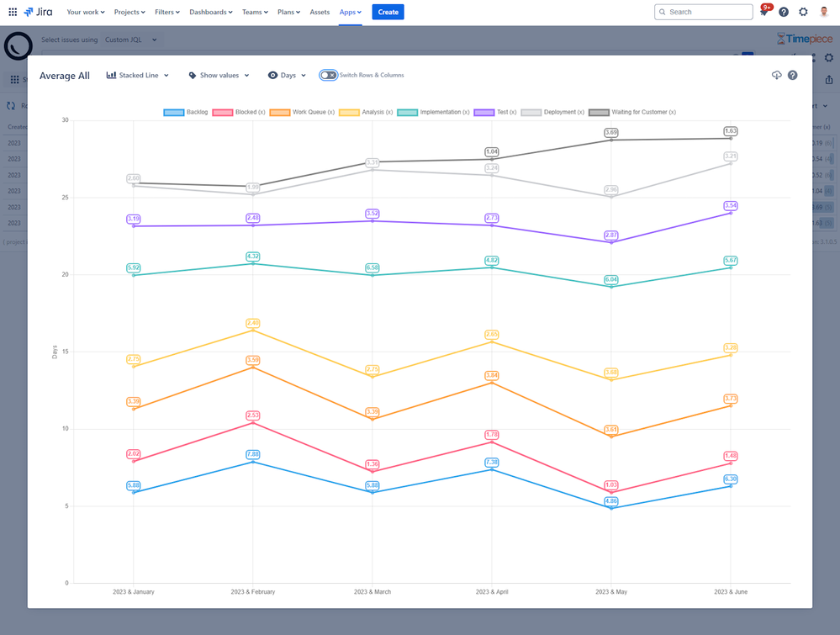Click the Analysis 2.40 label for February
Screen dimensions: 840x635
click(x=253, y=323)
